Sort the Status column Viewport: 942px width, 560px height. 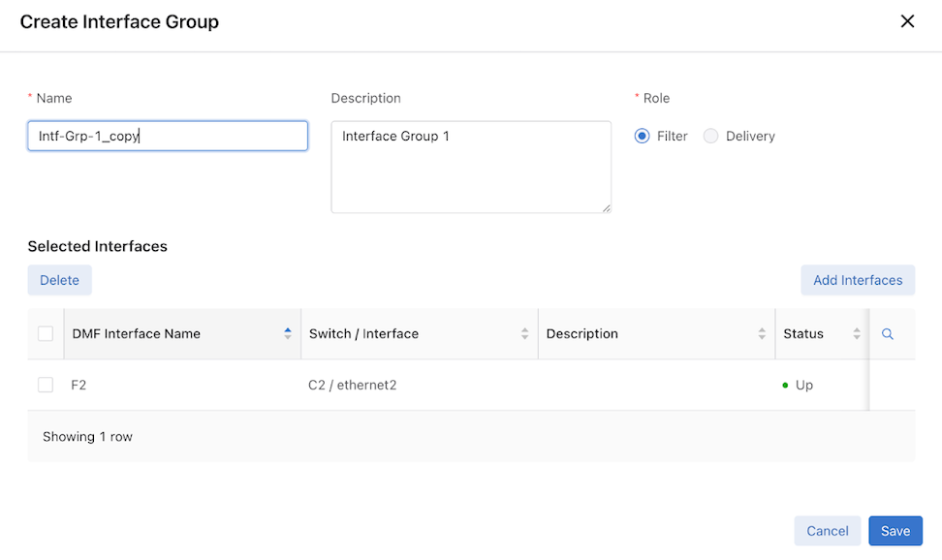pos(857,334)
